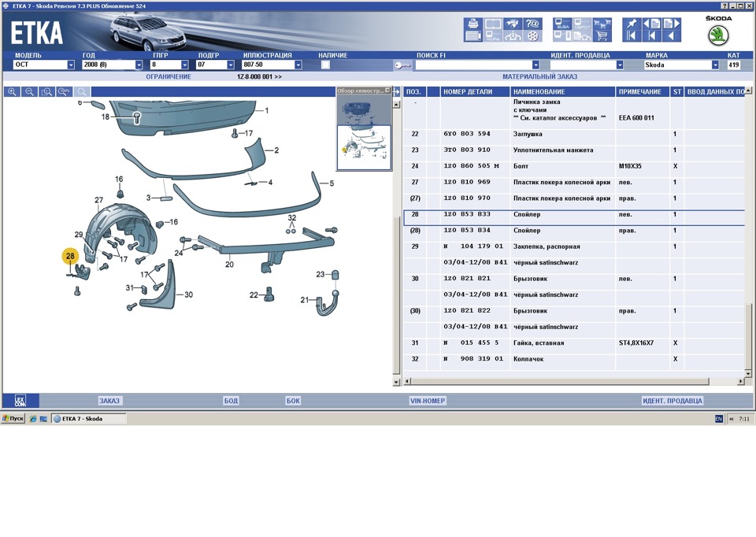Click the ПОЗ. column header

click(414, 91)
